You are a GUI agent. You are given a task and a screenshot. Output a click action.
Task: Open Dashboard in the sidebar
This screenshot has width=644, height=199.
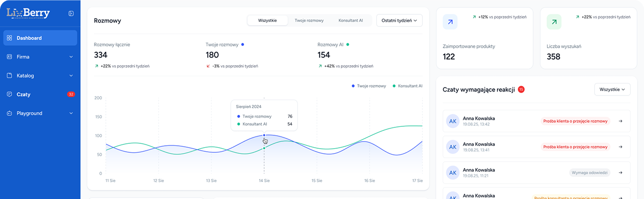tap(40, 38)
